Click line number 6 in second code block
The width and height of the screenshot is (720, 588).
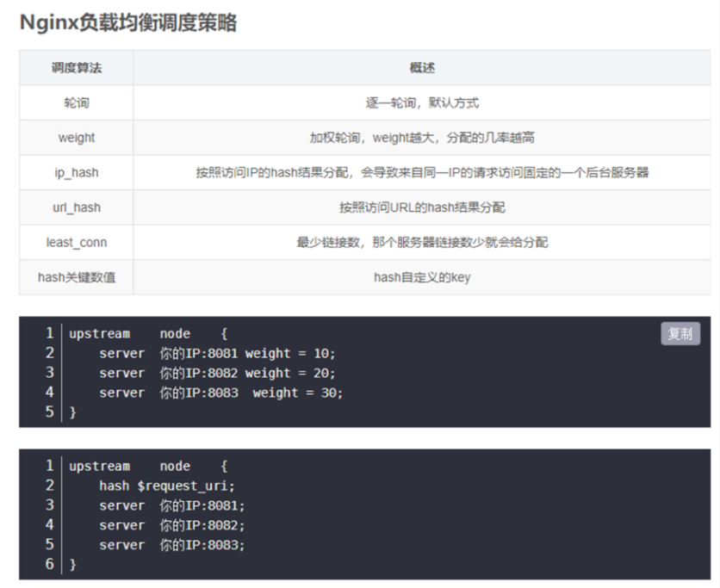click(50, 564)
